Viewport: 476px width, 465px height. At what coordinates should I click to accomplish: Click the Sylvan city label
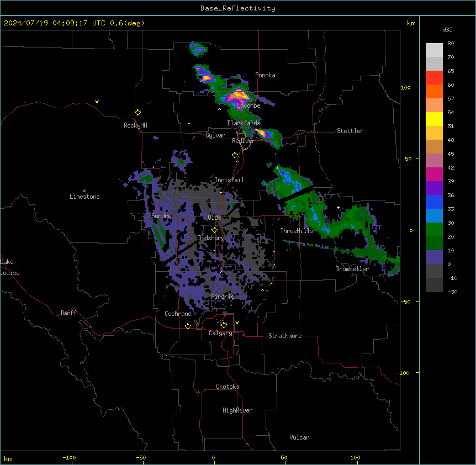(x=215, y=135)
